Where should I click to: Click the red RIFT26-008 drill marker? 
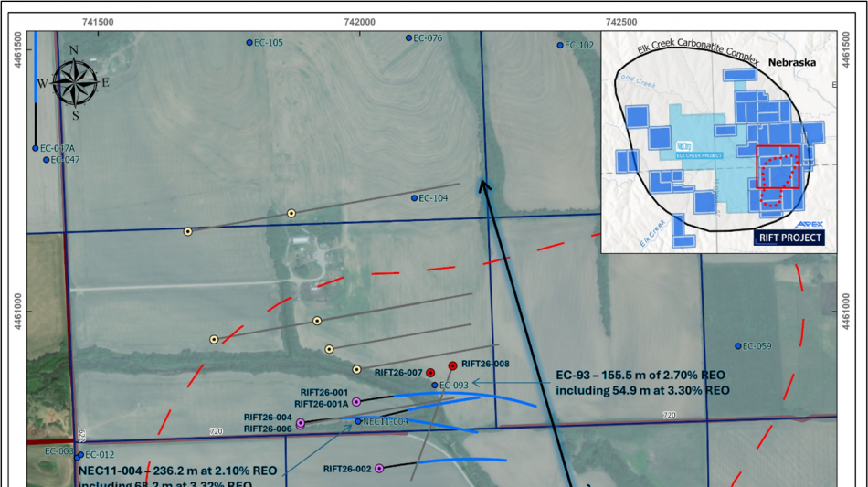pyautogui.click(x=452, y=365)
